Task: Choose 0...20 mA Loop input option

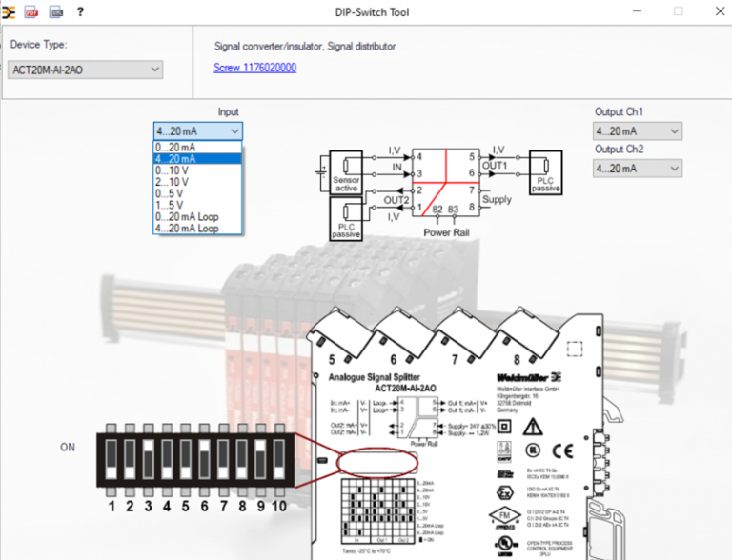Action: (197, 217)
